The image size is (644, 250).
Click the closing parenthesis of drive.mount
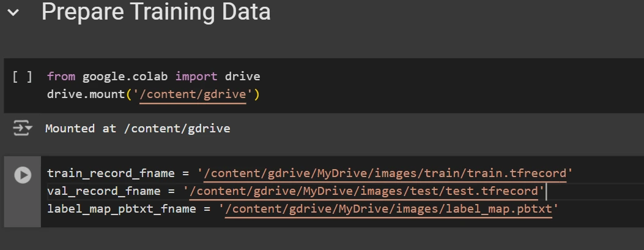tap(256, 94)
